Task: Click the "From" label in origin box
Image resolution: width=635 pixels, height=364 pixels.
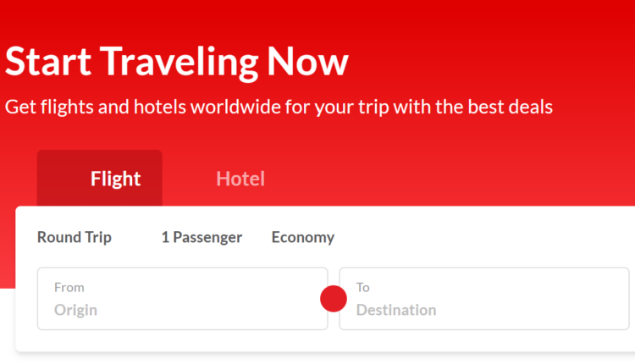Action: click(x=69, y=287)
